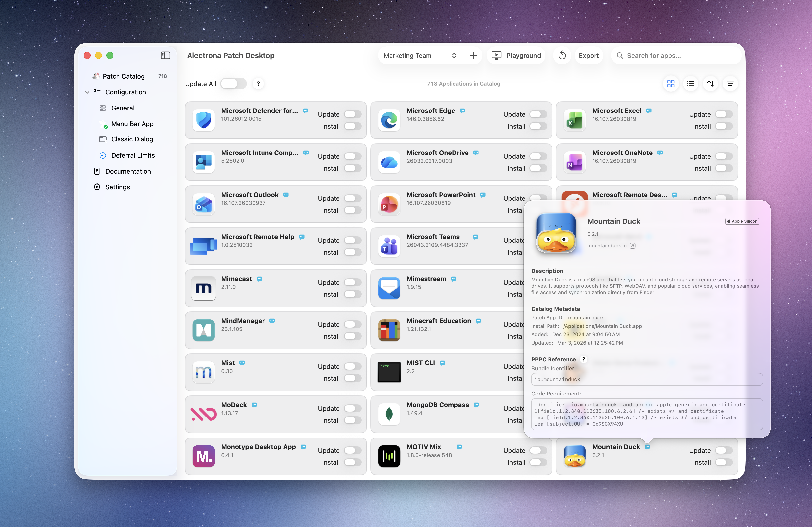Click the Microsoft Excel info bubble icon

[649, 111]
